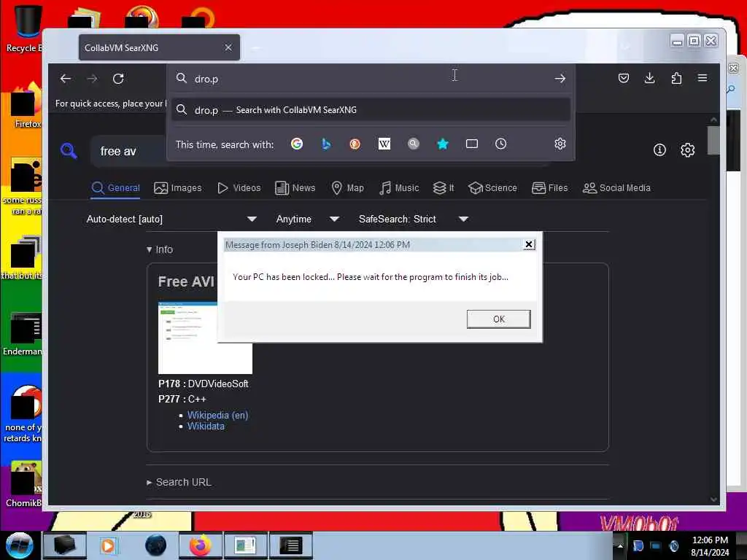
Task: Click the CollabVM SearXNG tab title
Action: (x=122, y=47)
